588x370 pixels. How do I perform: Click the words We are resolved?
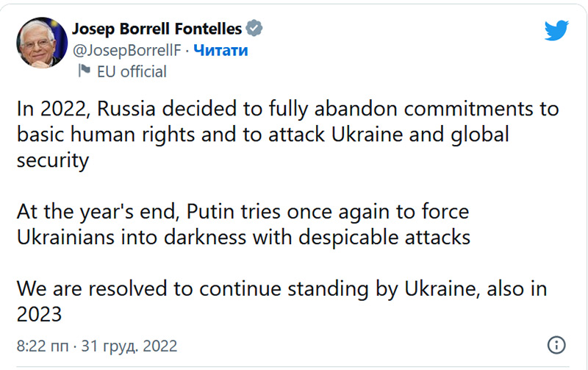[x=91, y=288]
